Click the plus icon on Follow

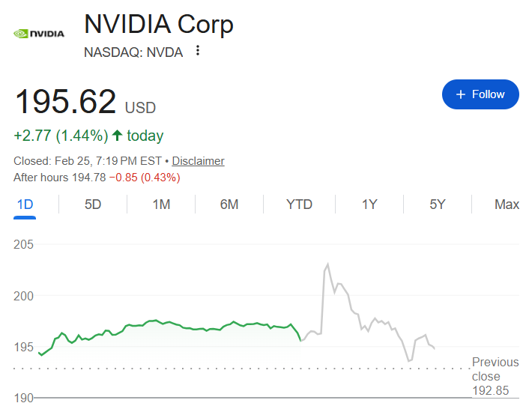pyautogui.click(x=461, y=94)
